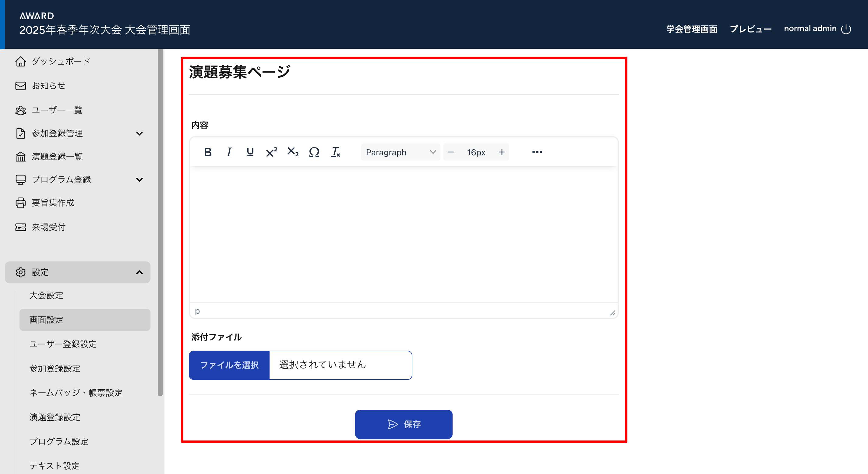This screenshot has width=868, height=474.
Task: Open the Paragraph format dropdown
Action: tap(400, 152)
